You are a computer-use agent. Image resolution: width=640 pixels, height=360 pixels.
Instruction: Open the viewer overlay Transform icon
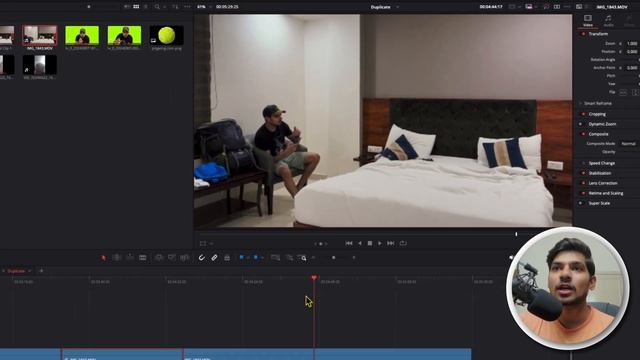[x=203, y=244]
